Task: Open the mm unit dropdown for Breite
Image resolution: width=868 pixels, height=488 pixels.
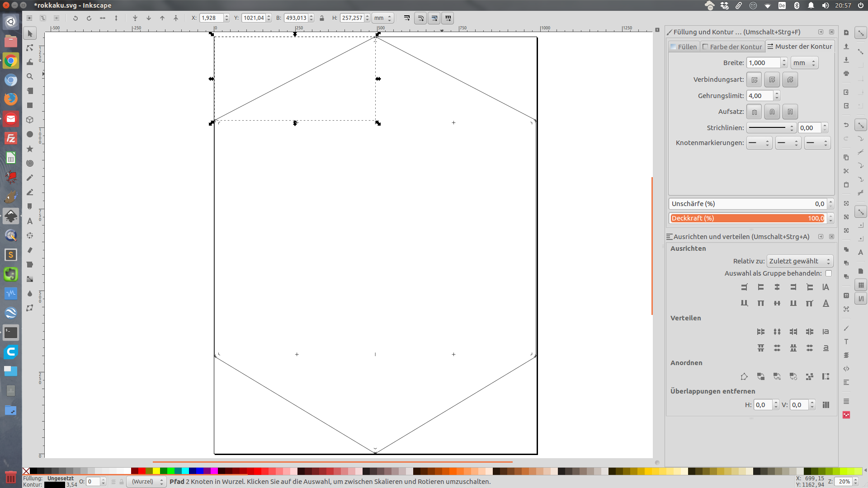Action: click(x=804, y=63)
